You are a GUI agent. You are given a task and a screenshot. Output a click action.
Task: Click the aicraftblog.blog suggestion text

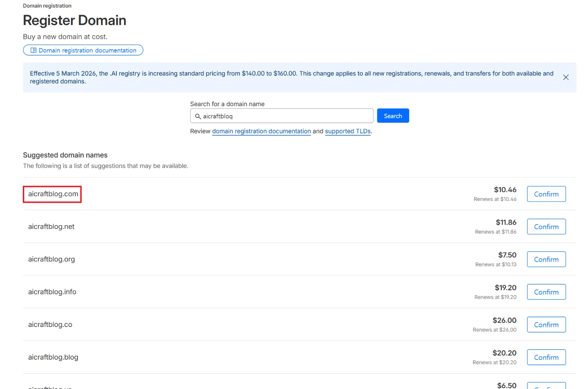[x=53, y=357]
